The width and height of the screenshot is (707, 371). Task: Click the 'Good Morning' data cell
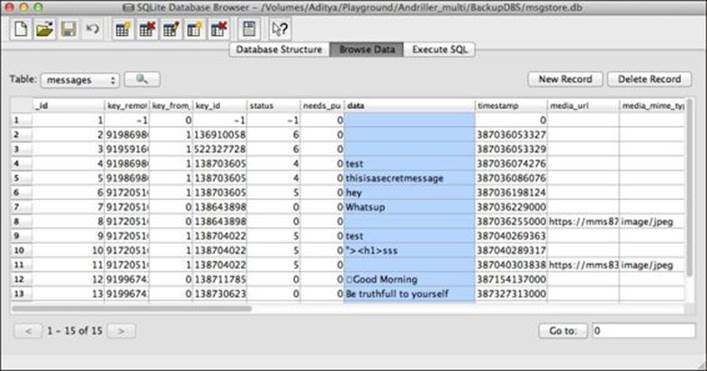pos(409,279)
